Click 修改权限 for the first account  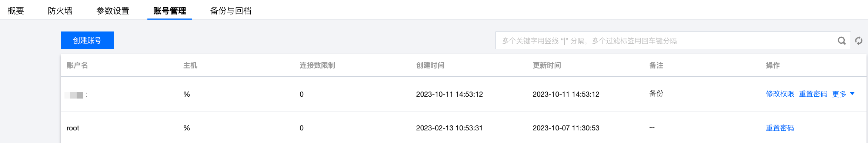[x=780, y=94]
